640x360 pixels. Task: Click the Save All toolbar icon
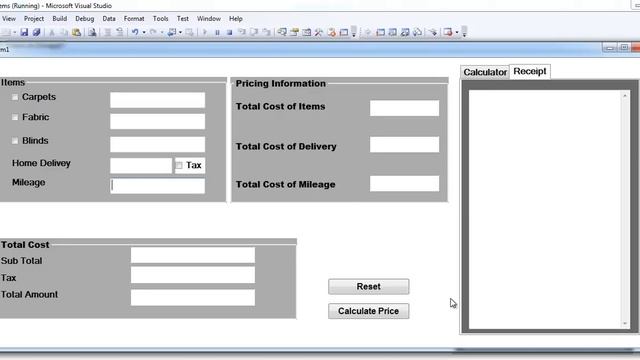(36, 32)
